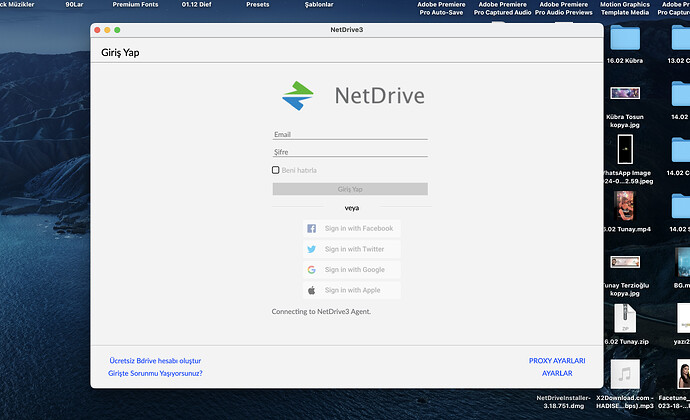690x420 pixels.
Task: Open the Girişte Sorunmu Yaşıyorsunuz link
Action: [155, 373]
